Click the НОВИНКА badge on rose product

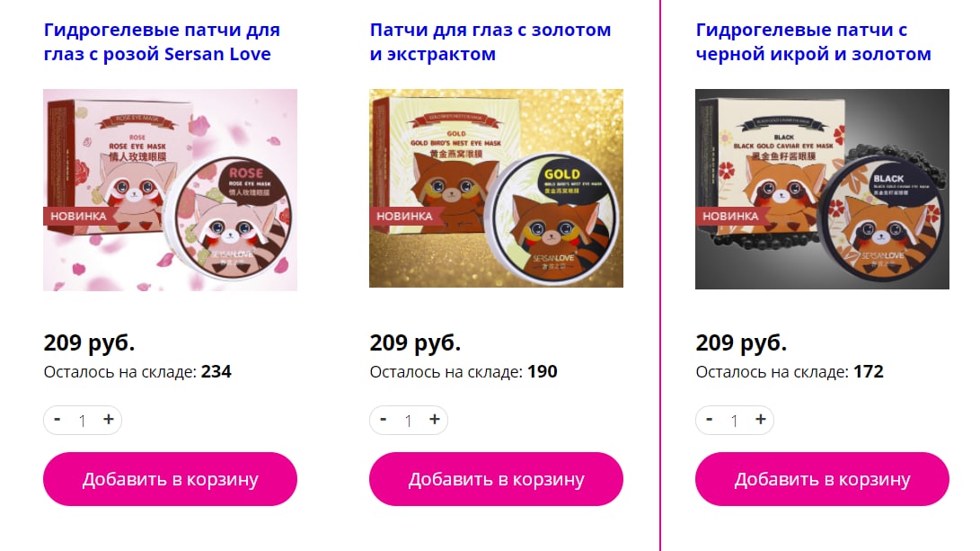pyautogui.click(x=78, y=216)
